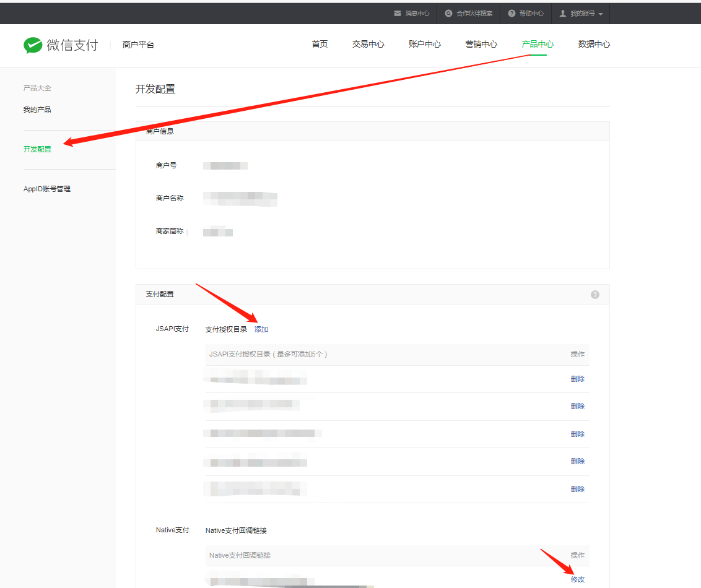This screenshot has width=701, height=588.
Task: Click the 开发配置 page heading
Action: click(x=155, y=89)
